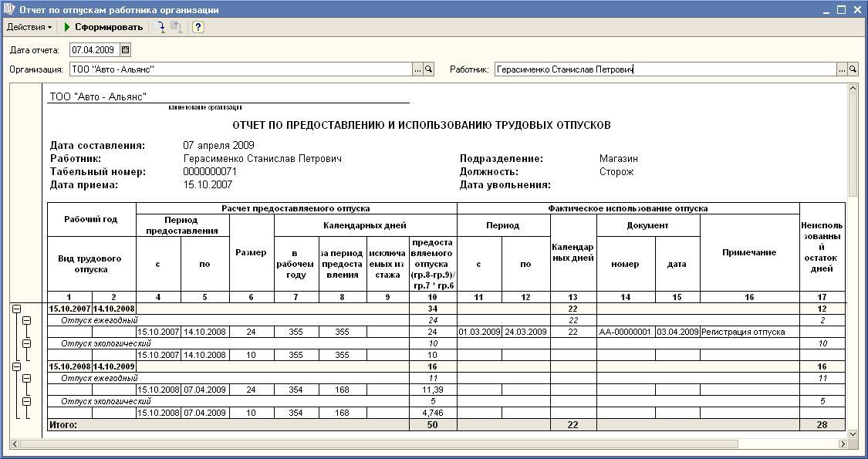Collapse first Отпуск ежегодный group
Image resolution: width=868 pixels, height=459 pixels.
click(x=26, y=320)
